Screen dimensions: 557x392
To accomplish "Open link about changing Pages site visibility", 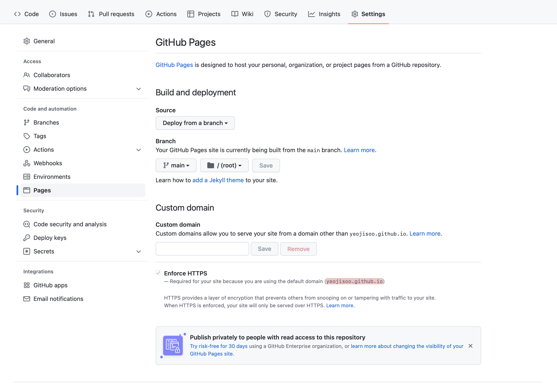I will [327, 350].
